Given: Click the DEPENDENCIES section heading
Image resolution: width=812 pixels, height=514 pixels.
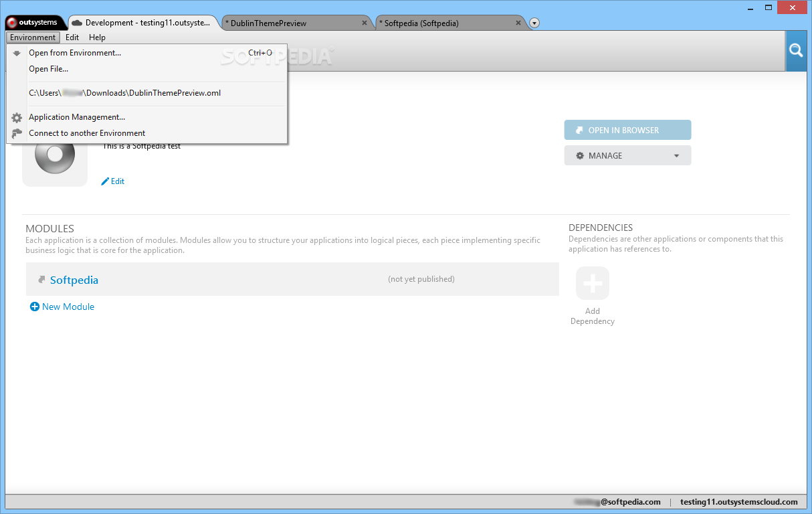Looking at the screenshot, I should [601, 228].
